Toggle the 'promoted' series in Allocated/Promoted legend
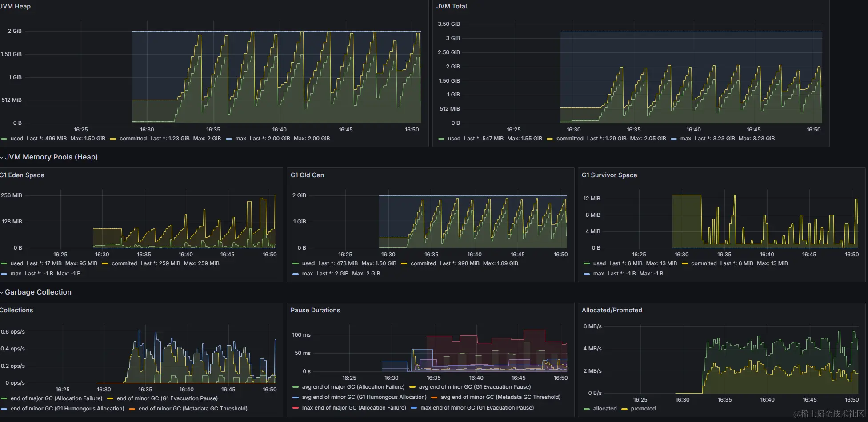 pos(643,409)
